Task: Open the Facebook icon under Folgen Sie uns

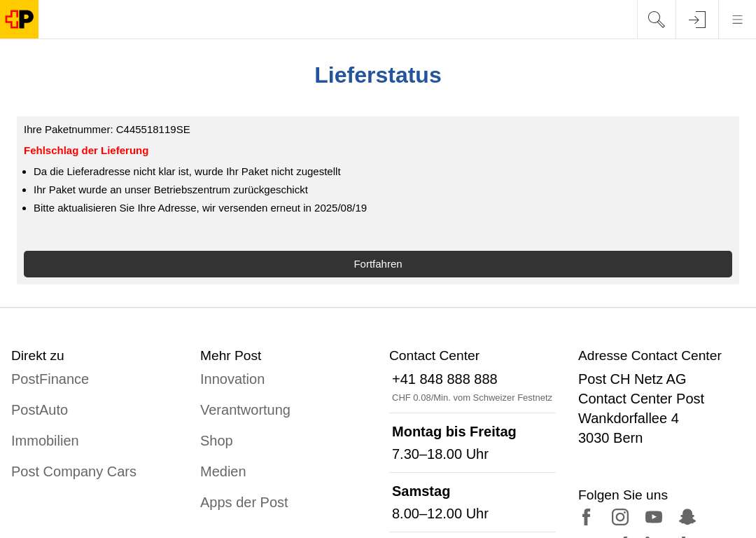Action: pyautogui.click(x=587, y=517)
